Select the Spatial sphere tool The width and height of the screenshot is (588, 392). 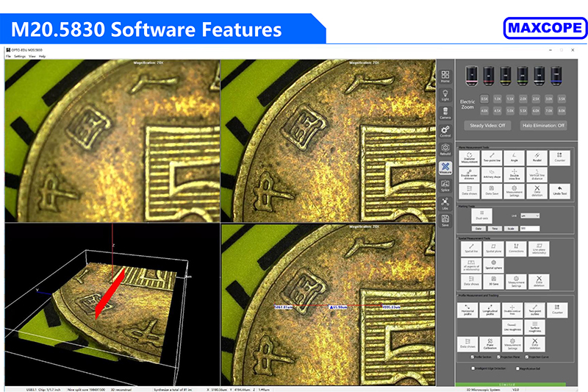tap(493, 266)
